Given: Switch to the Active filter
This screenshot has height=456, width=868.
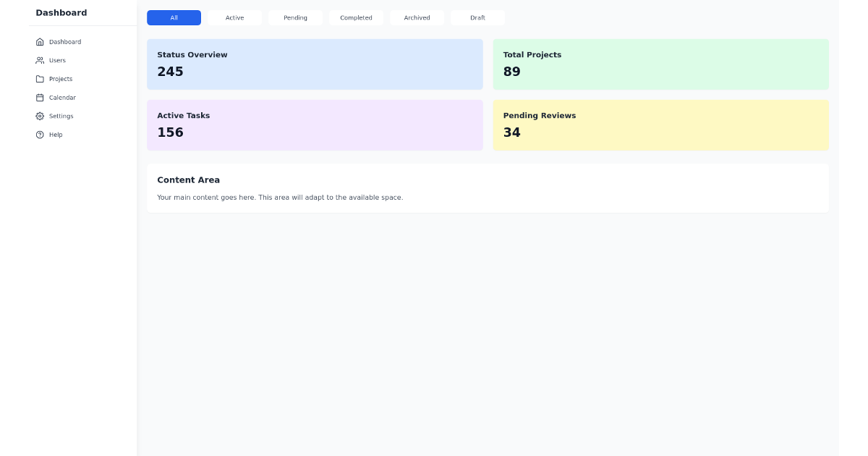Looking at the screenshot, I should [x=234, y=17].
